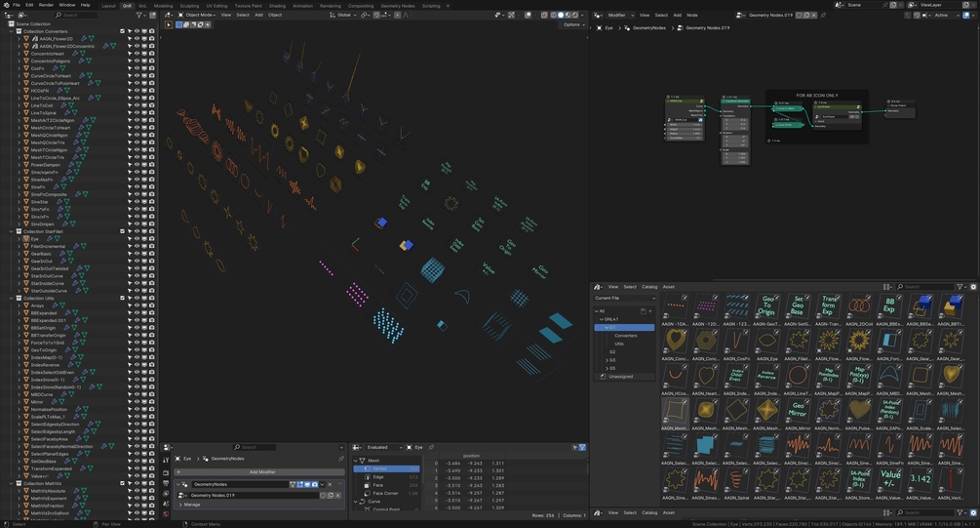Remove the GeometryNodes modifier with X
Screen dimensions: 980x528
point(330,484)
